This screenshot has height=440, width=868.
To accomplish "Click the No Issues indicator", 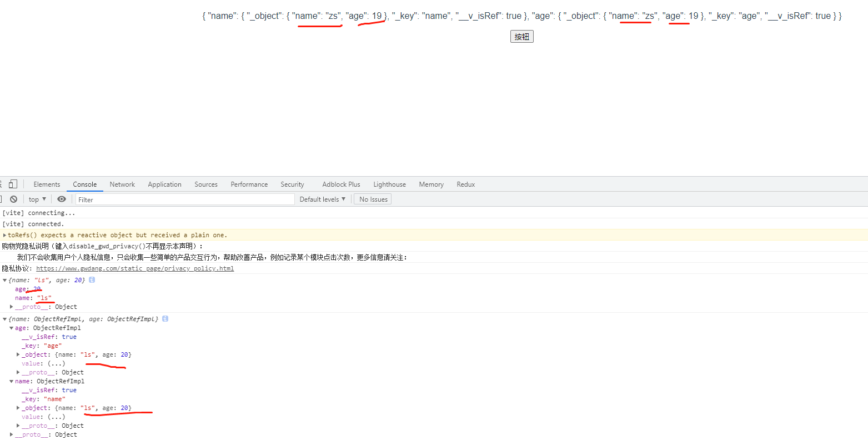I will coord(372,199).
